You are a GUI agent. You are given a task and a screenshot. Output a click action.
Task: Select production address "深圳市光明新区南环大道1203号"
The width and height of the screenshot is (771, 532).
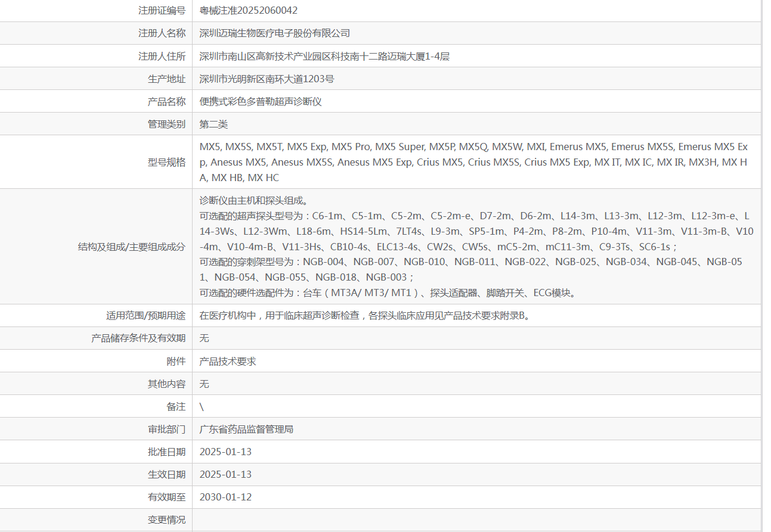pyautogui.click(x=267, y=79)
